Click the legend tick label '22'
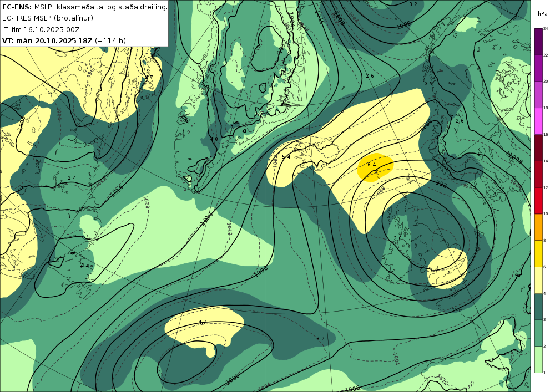The image size is (555, 392). [546, 55]
